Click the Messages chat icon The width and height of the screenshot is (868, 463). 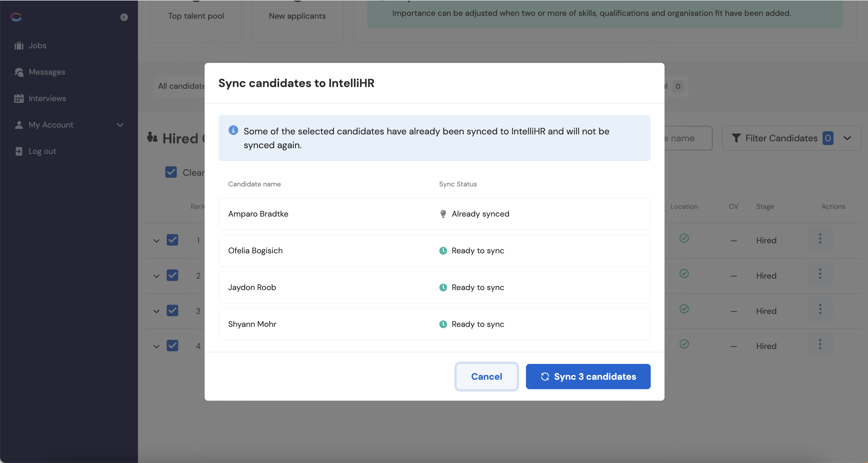[19, 72]
